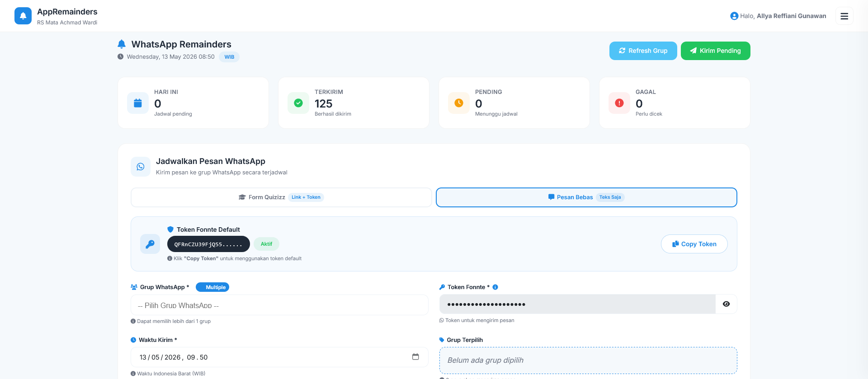The height and width of the screenshot is (379, 868).
Task: Open the hamburger menu
Action: pyautogui.click(x=844, y=16)
